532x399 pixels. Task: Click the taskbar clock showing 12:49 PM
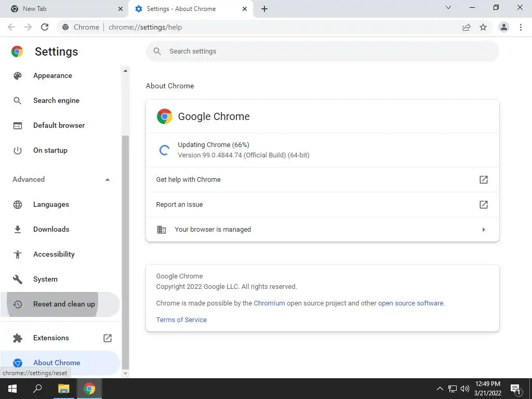[487, 389]
